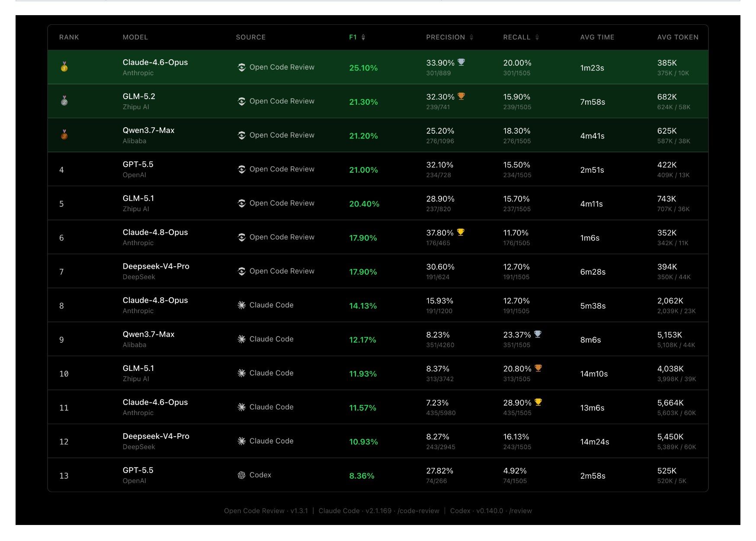Click the 14m24s average time
This screenshot has width=756, height=541.
595,442
